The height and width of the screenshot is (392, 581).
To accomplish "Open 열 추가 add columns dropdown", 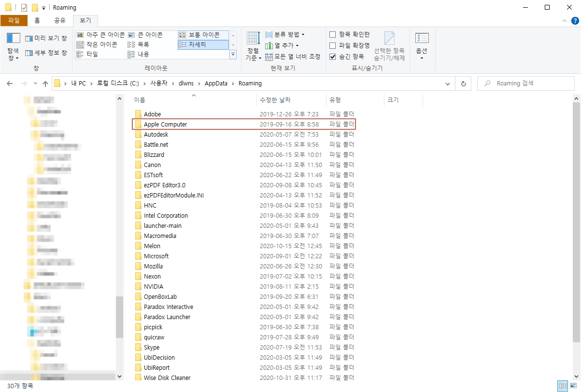I will pos(283,45).
